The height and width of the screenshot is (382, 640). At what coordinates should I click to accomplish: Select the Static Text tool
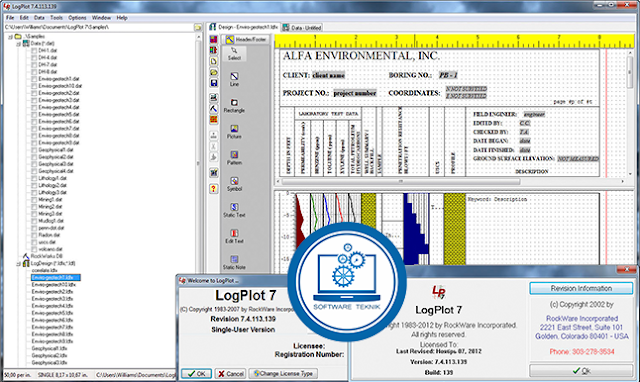point(234,210)
